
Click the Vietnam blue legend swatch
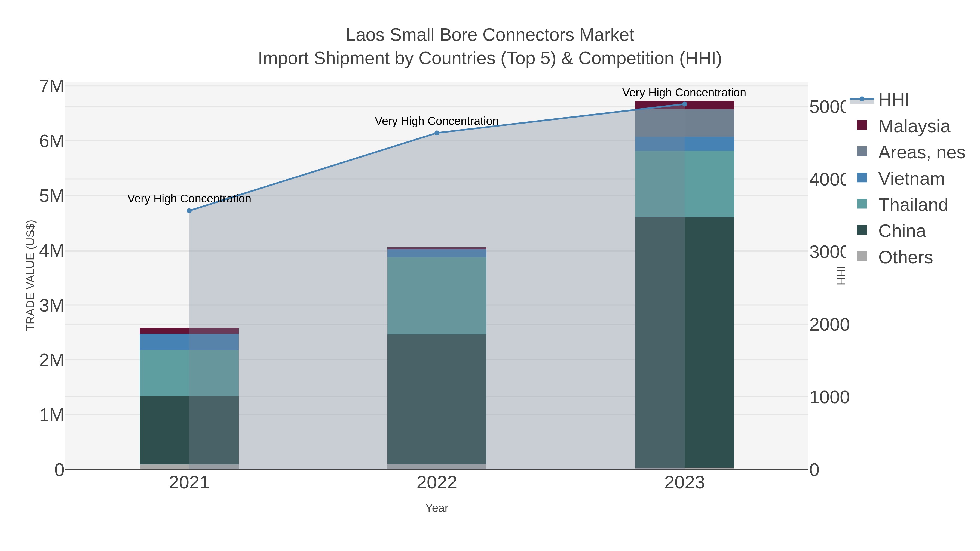point(862,178)
